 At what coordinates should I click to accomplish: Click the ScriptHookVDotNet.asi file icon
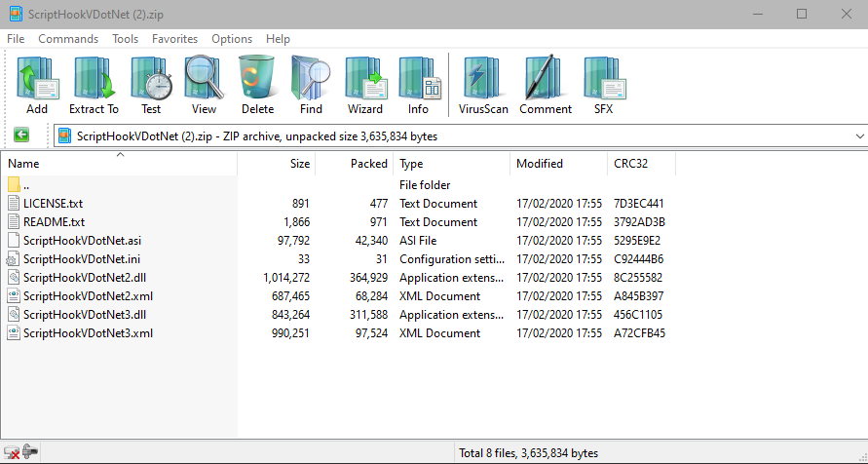pos(14,241)
